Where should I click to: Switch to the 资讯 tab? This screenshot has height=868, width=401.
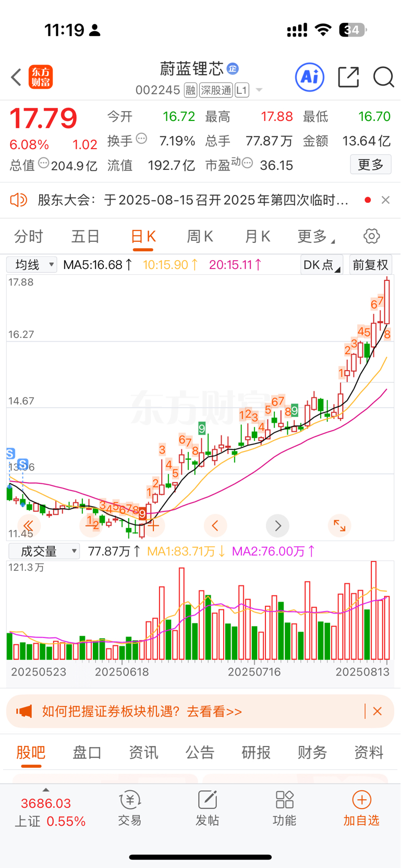[143, 752]
